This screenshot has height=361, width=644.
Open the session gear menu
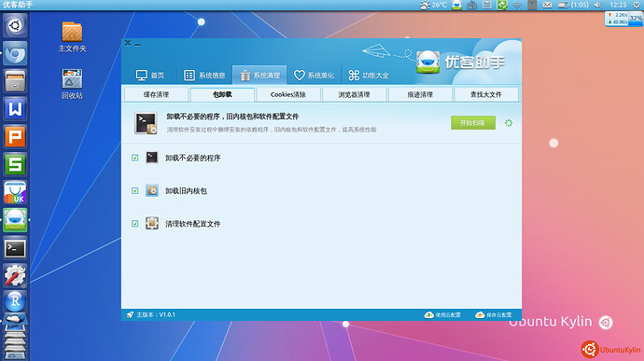pyautogui.click(x=637, y=5)
